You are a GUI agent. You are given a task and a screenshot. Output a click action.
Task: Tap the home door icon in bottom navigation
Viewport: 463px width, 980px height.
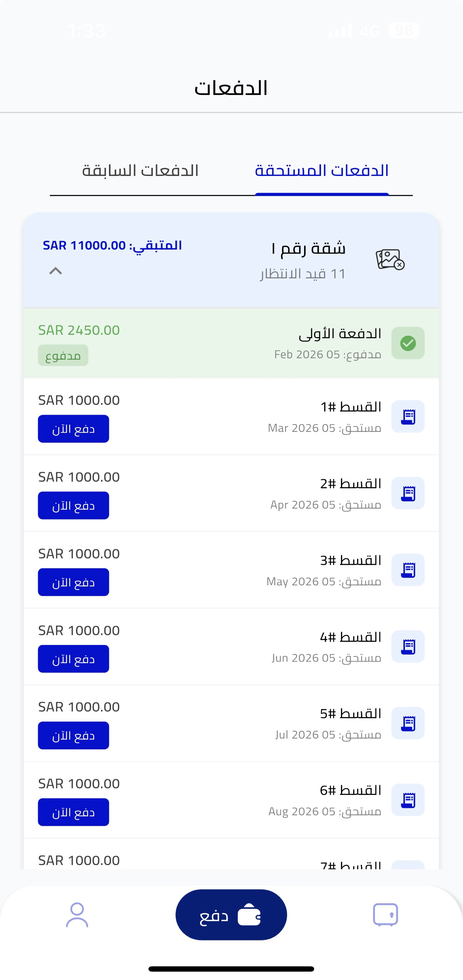click(385, 914)
